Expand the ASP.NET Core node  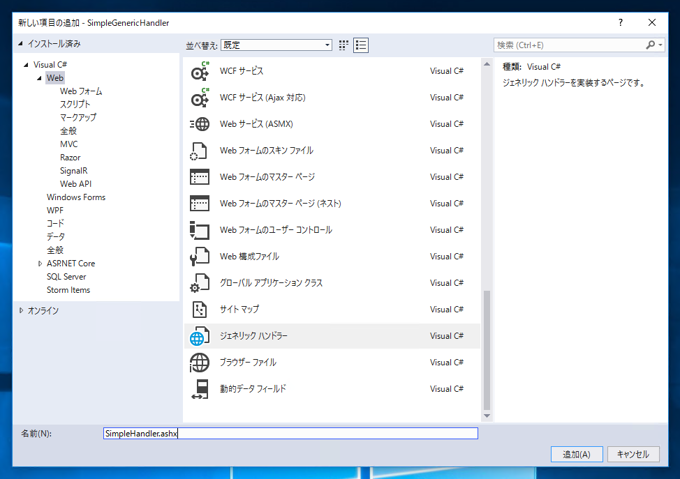(x=40, y=264)
